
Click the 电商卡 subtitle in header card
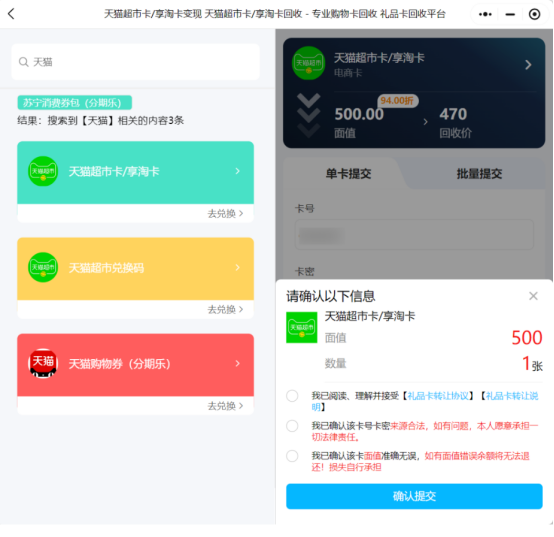pos(348,73)
